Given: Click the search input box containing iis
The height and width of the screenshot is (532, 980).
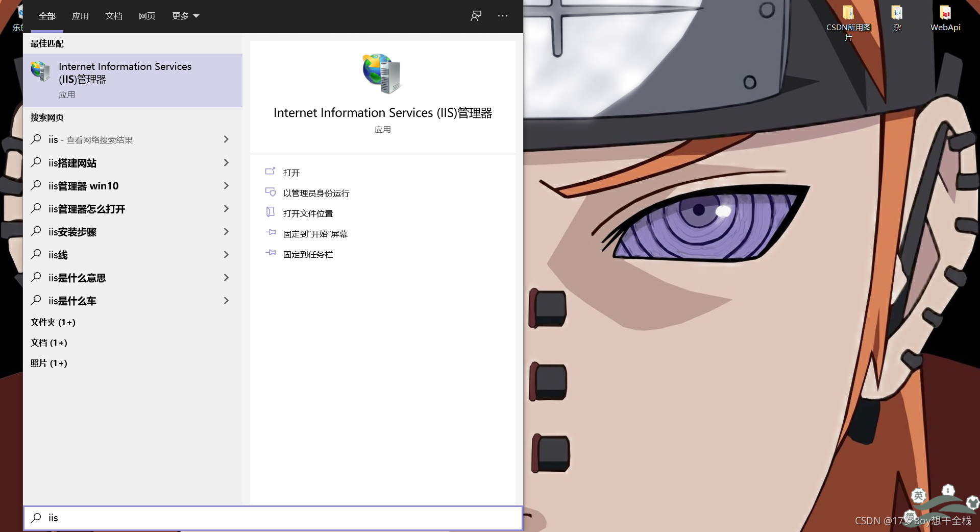Looking at the screenshot, I should tap(273, 518).
